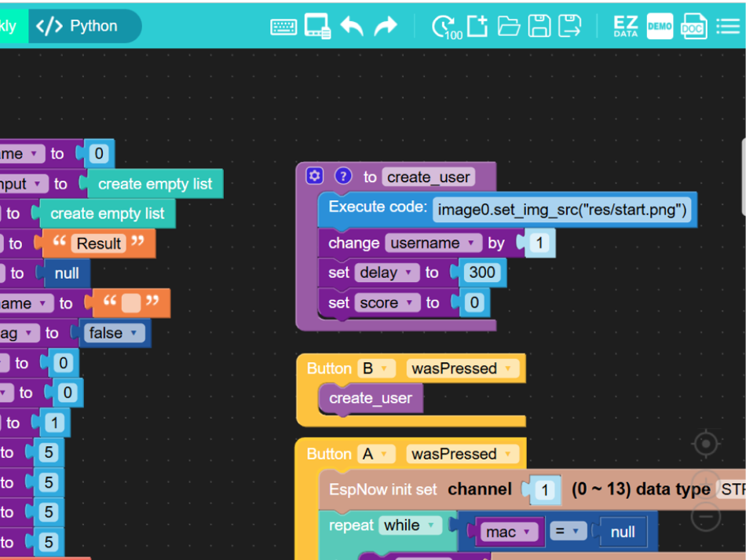This screenshot has width=746, height=560.
Task: Edit the create_user function name
Action: (x=428, y=177)
